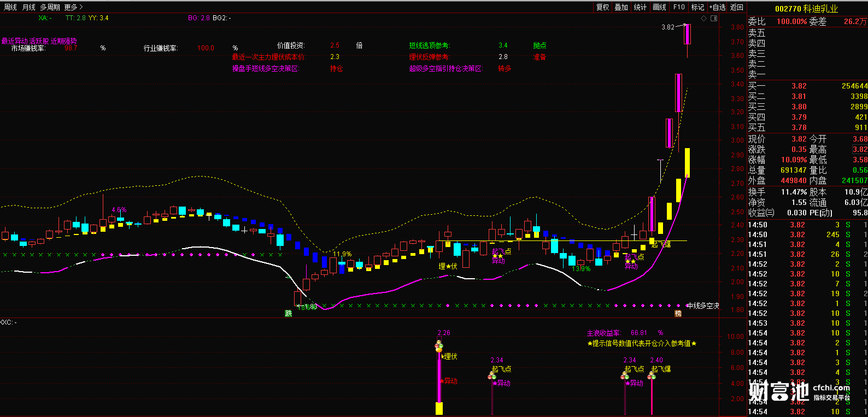Click the 复权 price adjustment button
Viewport: 868px width, 417px height.
pyautogui.click(x=602, y=7)
